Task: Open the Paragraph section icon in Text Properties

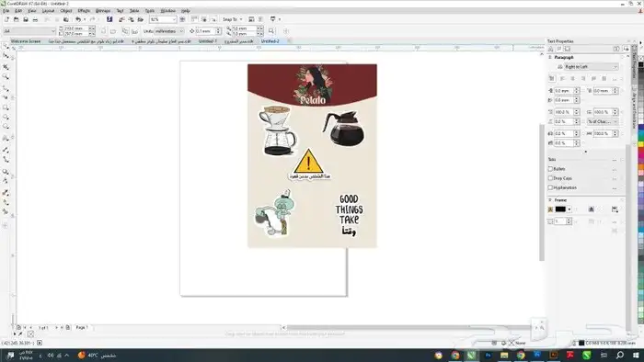Action: (559, 49)
